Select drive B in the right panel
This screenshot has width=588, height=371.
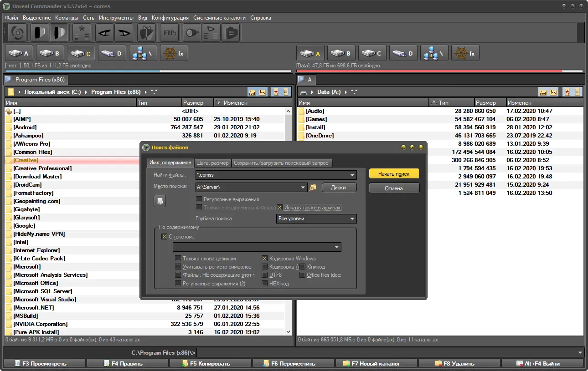[x=341, y=53]
